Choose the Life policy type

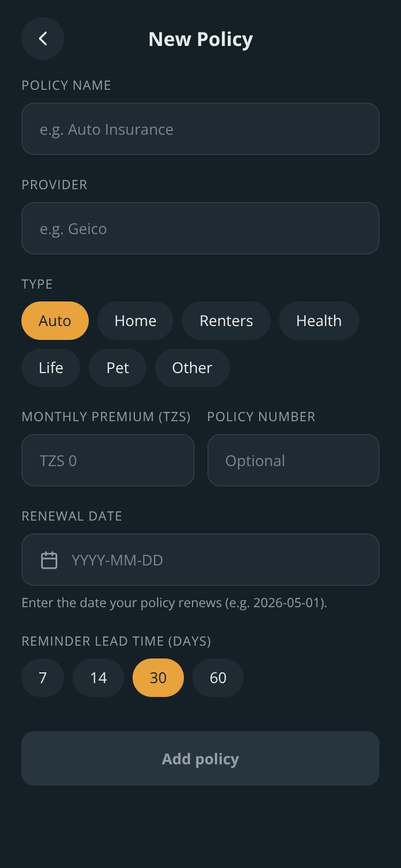51,368
